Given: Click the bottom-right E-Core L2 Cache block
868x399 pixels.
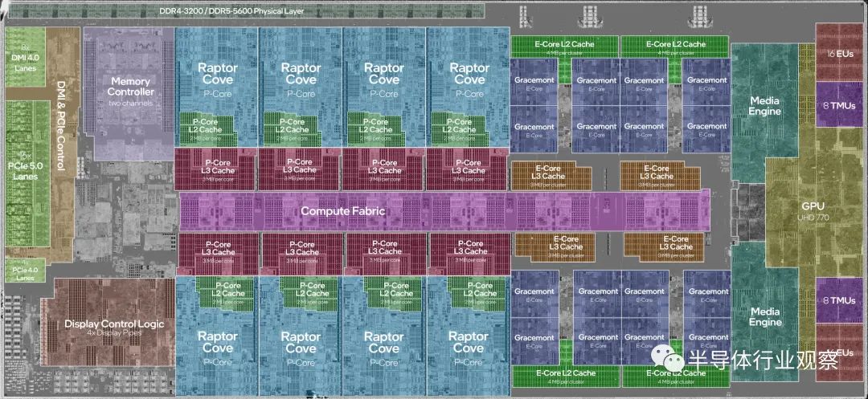Looking at the screenshot, I should point(675,375).
